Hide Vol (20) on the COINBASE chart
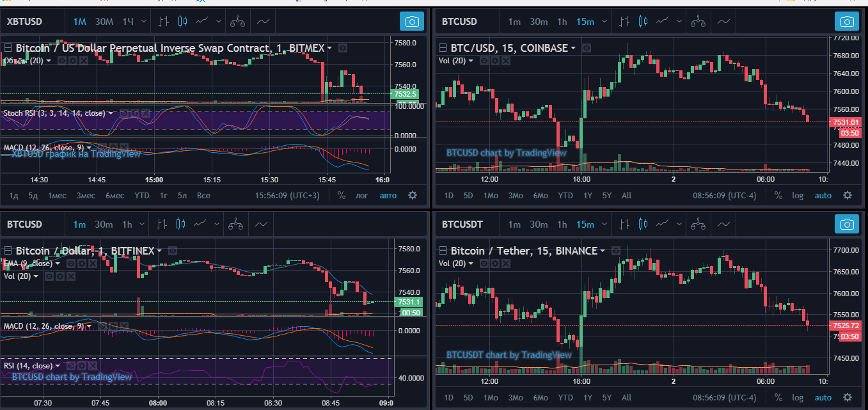Viewport: 868px width, 410px height. click(x=484, y=60)
